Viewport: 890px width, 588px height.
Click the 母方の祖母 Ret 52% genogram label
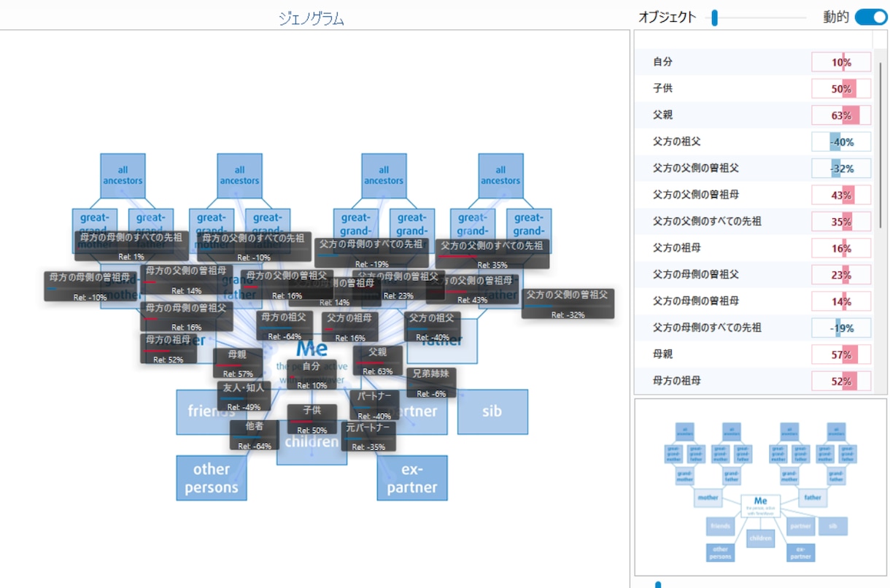[x=169, y=349]
